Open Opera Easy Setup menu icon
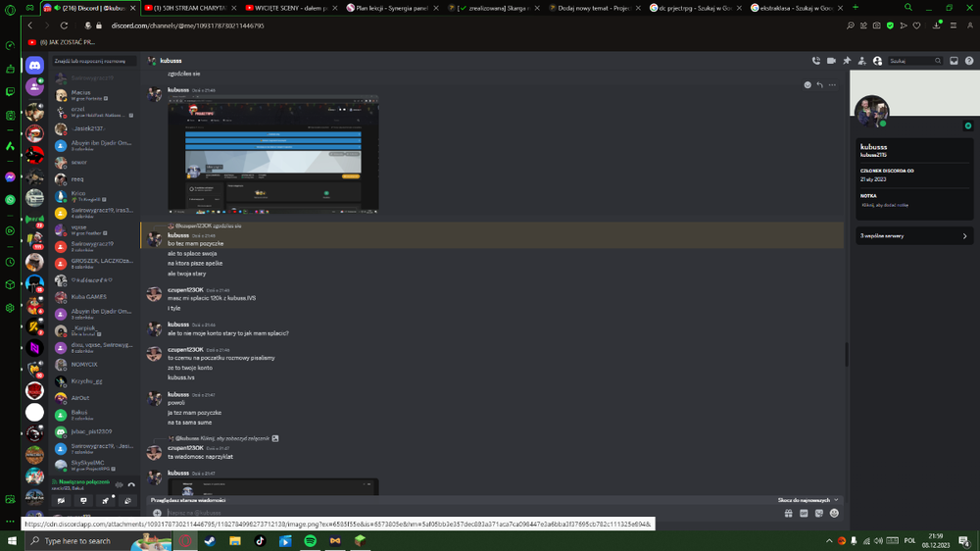Image resolution: width=980 pixels, height=551 pixels. coord(954,25)
